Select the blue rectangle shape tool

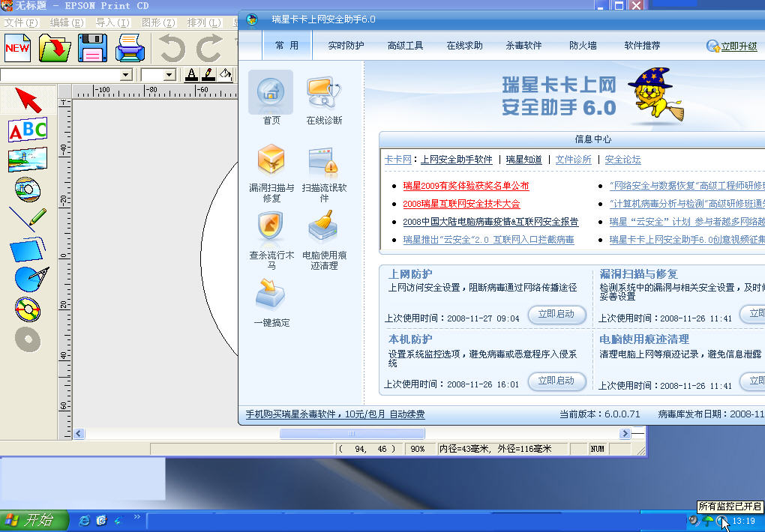[x=28, y=250]
